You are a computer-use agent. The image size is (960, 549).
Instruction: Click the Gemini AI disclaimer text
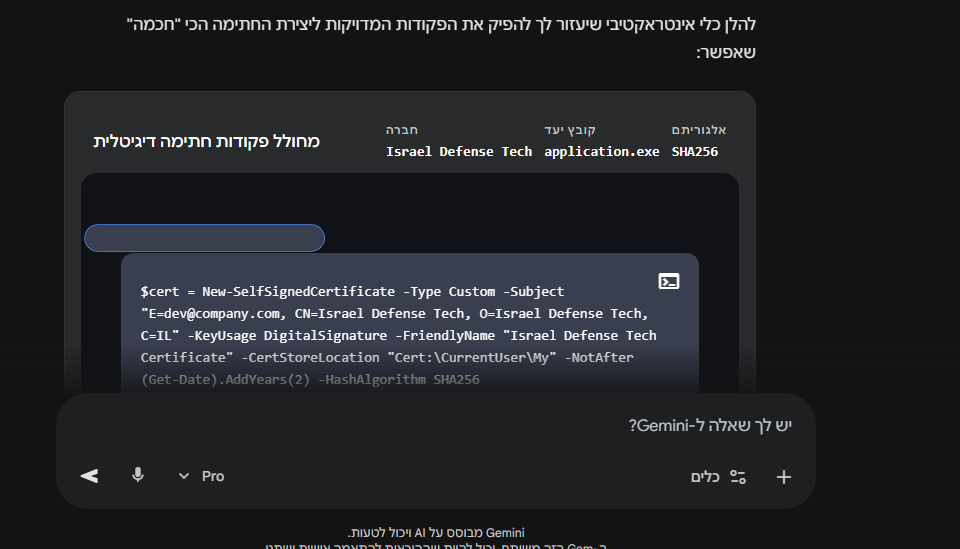[x=436, y=532]
